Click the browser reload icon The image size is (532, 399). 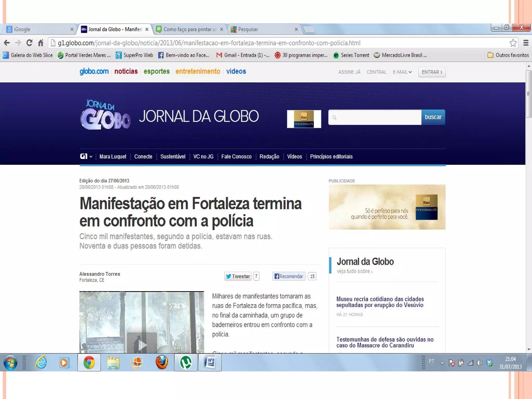[x=29, y=43]
